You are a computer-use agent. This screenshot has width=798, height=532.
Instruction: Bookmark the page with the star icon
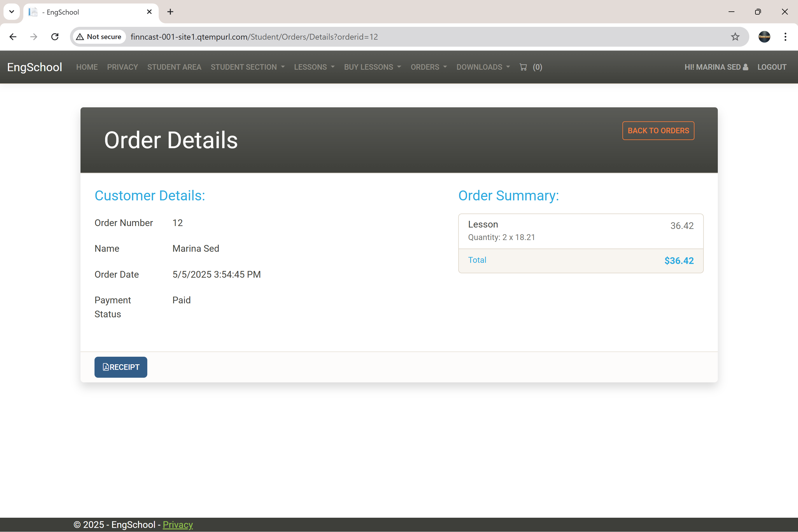click(x=735, y=37)
